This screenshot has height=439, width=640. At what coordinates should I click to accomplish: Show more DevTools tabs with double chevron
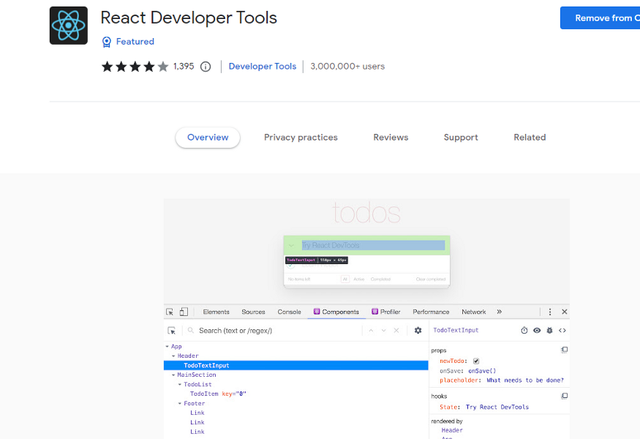coord(499,312)
